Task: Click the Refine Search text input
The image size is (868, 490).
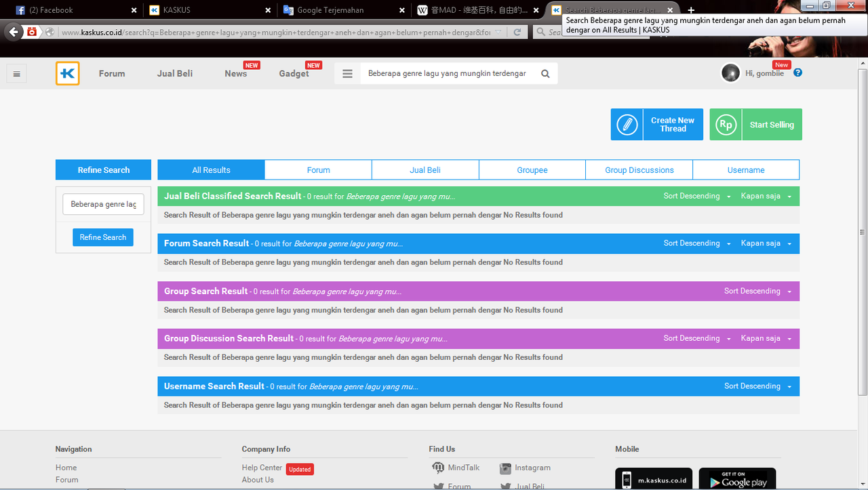Action: pyautogui.click(x=103, y=204)
